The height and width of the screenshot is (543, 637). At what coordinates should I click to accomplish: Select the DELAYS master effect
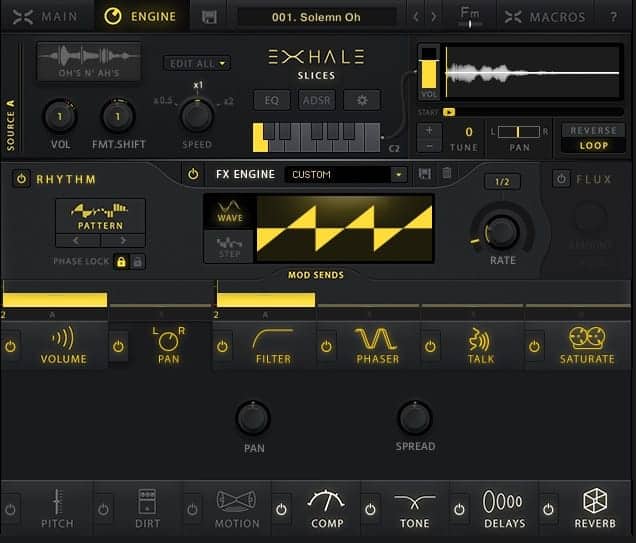(x=504, y=508)
